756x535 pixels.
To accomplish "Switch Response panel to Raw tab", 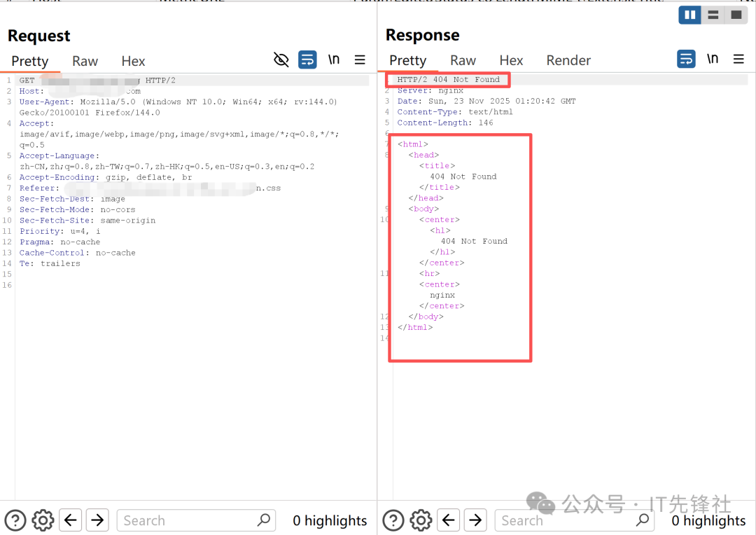I will 463,60.
